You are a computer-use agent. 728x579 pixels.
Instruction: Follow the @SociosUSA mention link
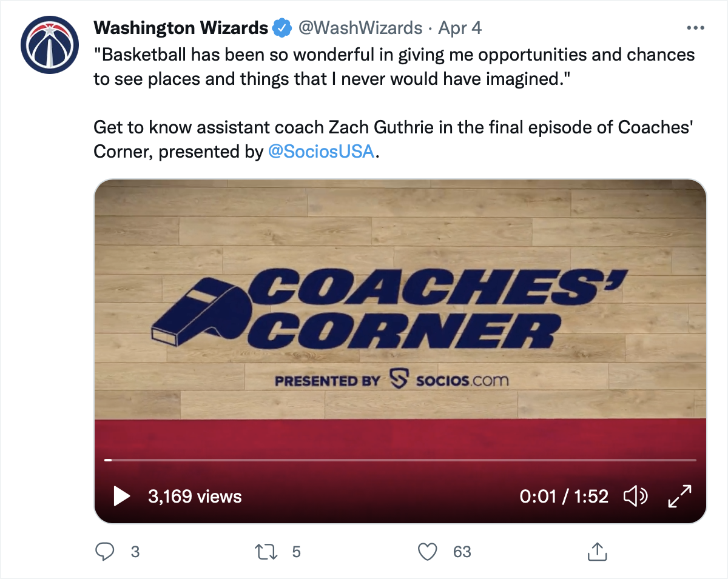point(322,151)
